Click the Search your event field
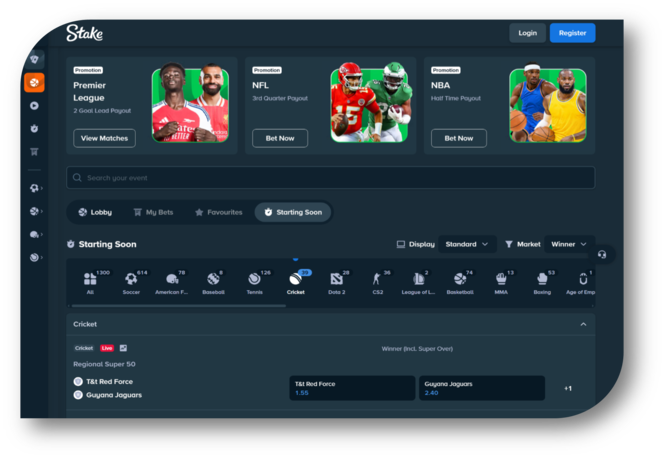Screen dimensions: 665x458 click(330, 177)
